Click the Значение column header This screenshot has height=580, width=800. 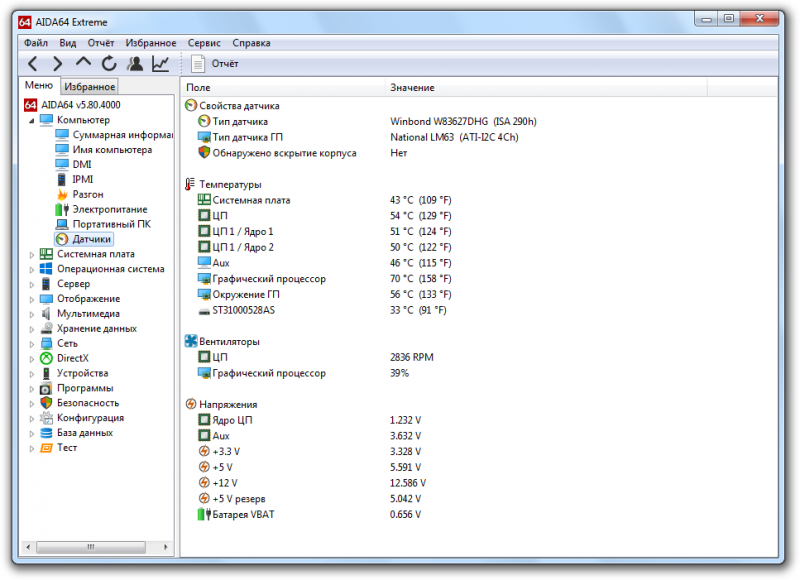coord(412,88)
